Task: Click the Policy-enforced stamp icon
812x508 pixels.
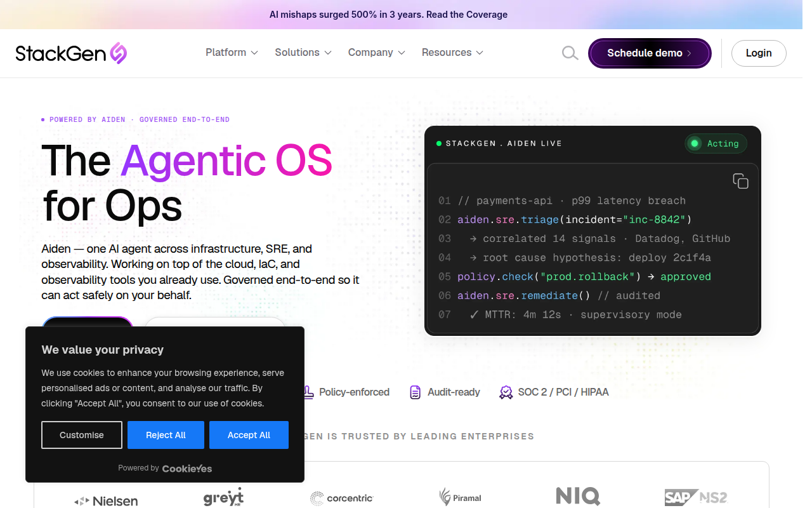Action: pyautogui.click(x=308, y=392)
